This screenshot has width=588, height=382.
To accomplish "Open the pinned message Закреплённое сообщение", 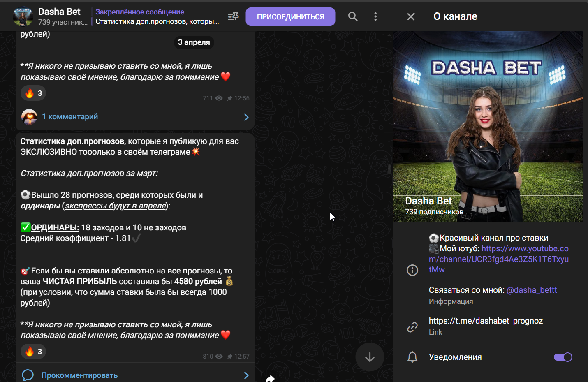I will coord(157,16).
